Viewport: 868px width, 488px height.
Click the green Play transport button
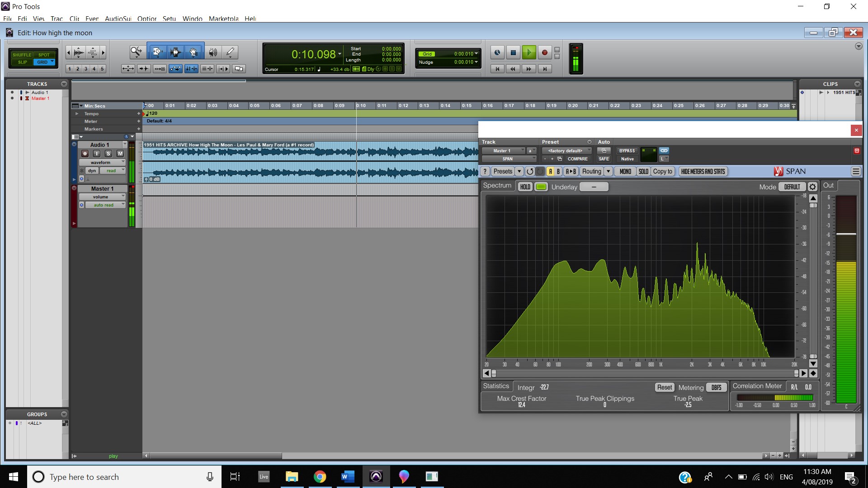[x=528, y=52]
